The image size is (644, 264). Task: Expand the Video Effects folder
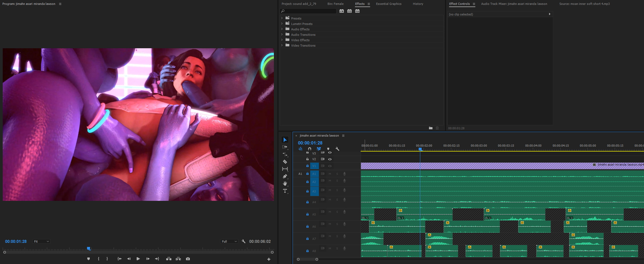282,40
